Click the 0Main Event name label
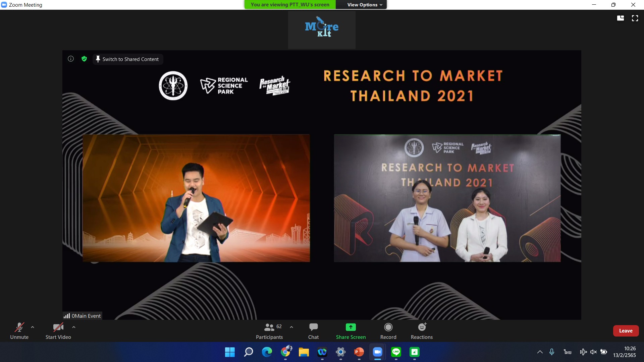Viewport: 644px width, 362px height. 83,316
